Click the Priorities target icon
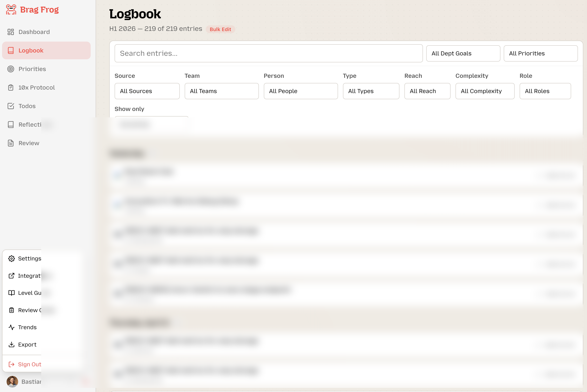Viewport: 587px width, 392px height. tap(11, 69)
